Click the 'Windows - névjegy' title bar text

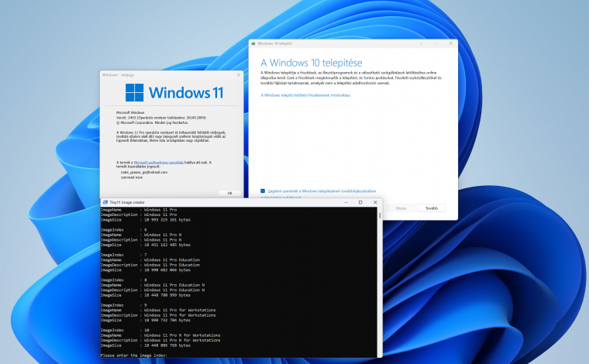coord(118,75)
